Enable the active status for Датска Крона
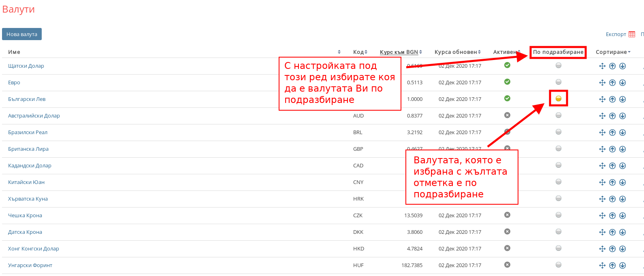Viewport: 644px width, 276px height. 507,231
